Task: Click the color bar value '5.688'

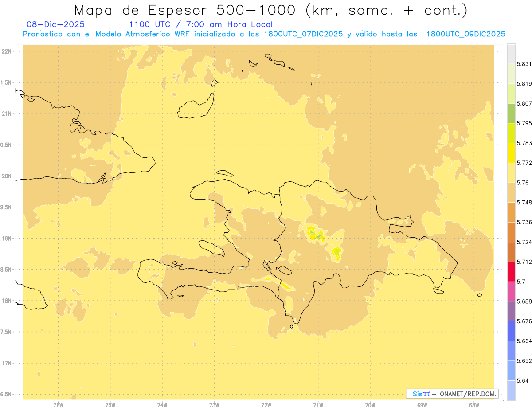Action: point(524,301)
